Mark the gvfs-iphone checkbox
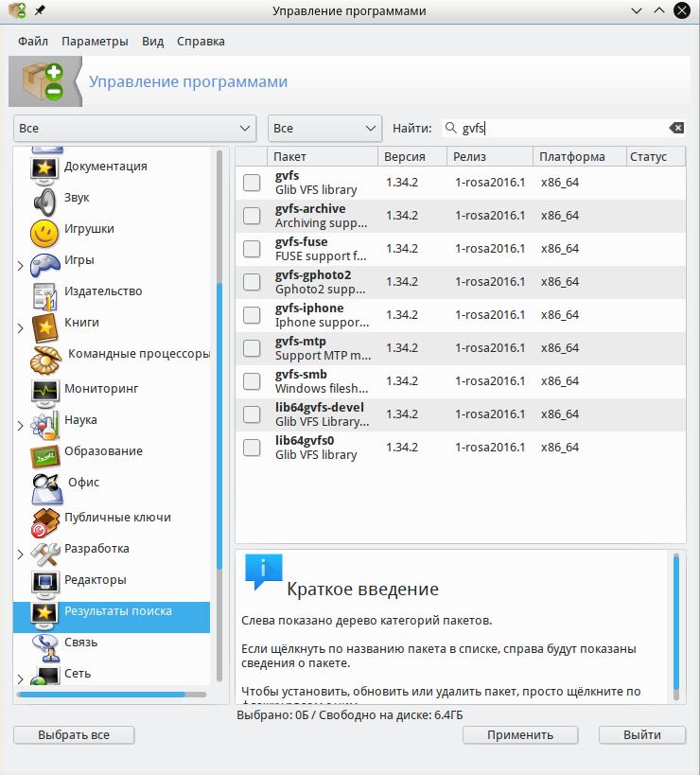 252,315
